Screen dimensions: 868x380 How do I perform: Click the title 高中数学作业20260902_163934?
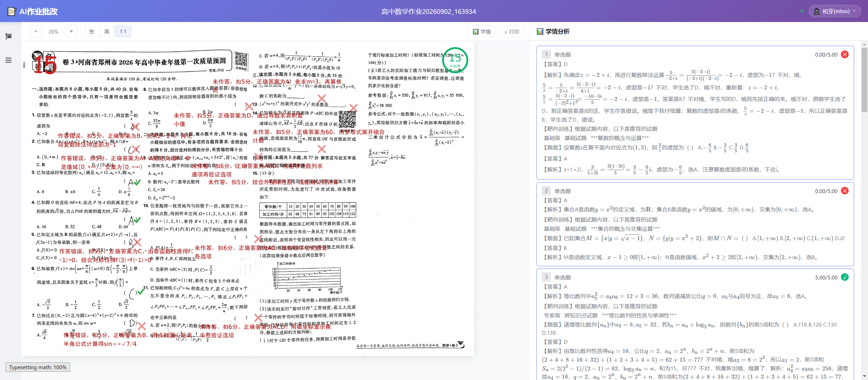pyautogui.click(x=429, y=12)
